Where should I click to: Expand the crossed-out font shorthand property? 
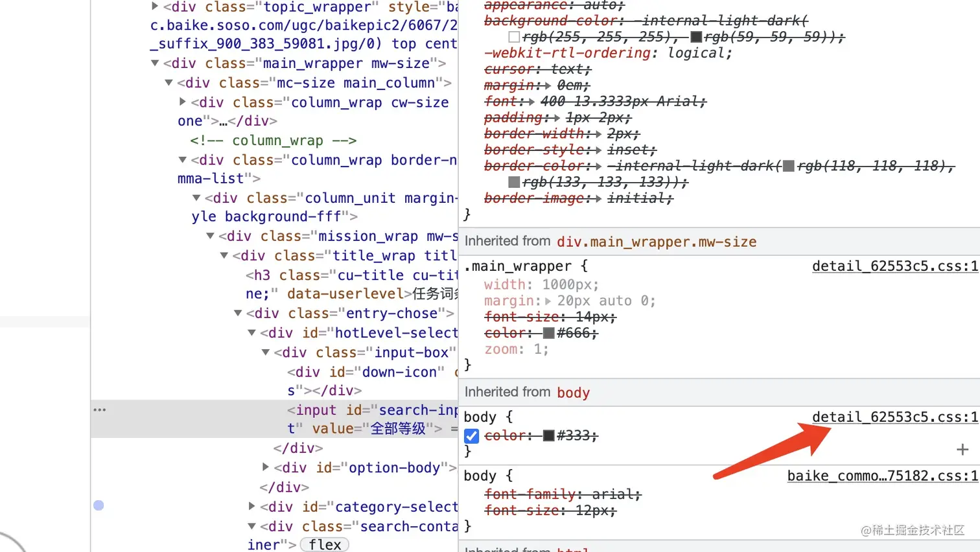tap(531, 101)
